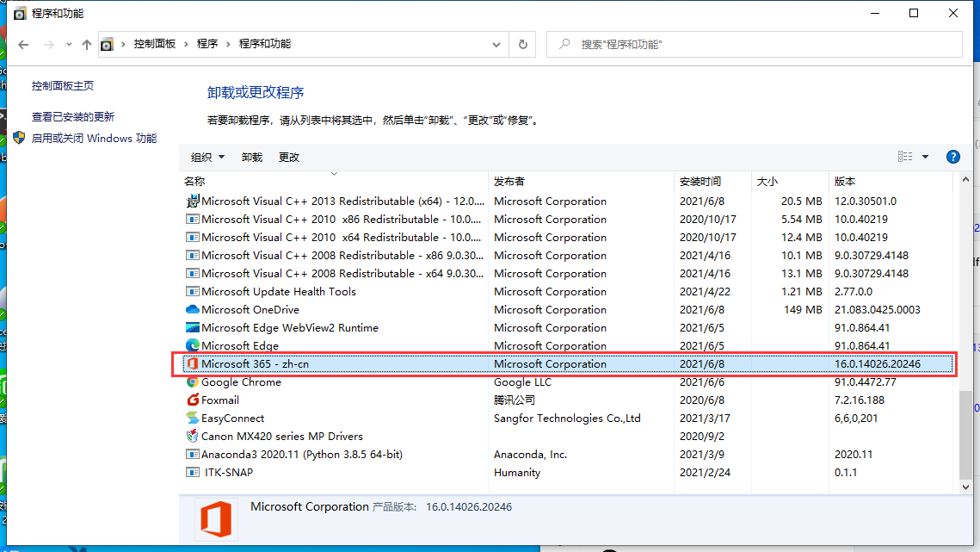Screen dimensions: 980x552
Task: Click the Anaconda3 row icon
Action: 193,455
